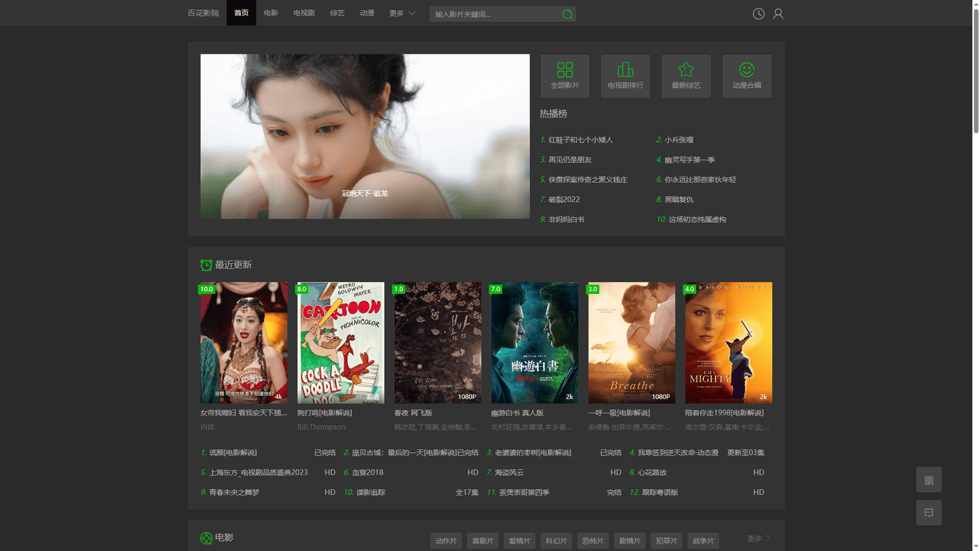Open 侠僧探案传奇之聚义钱庄 in hot list
Screen dimensions: 980x551
(588, 180)
